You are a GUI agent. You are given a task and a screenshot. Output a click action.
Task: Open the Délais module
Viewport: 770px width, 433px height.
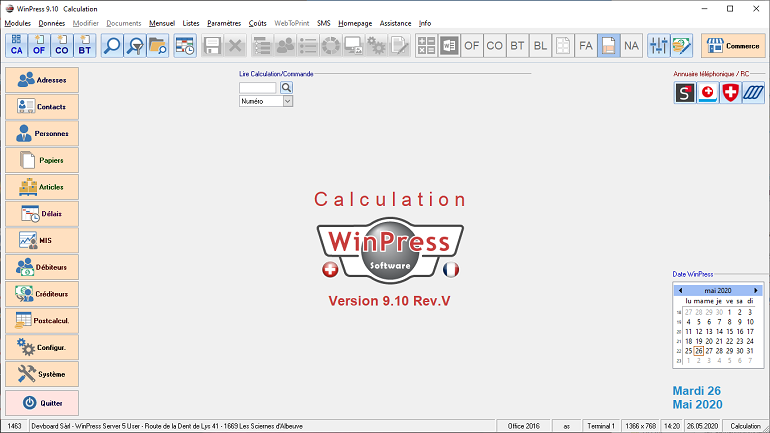coord(42,214)
